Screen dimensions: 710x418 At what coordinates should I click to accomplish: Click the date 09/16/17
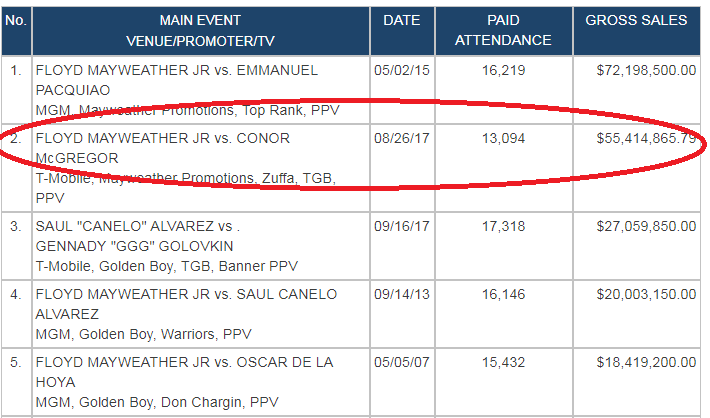point(400,227)
